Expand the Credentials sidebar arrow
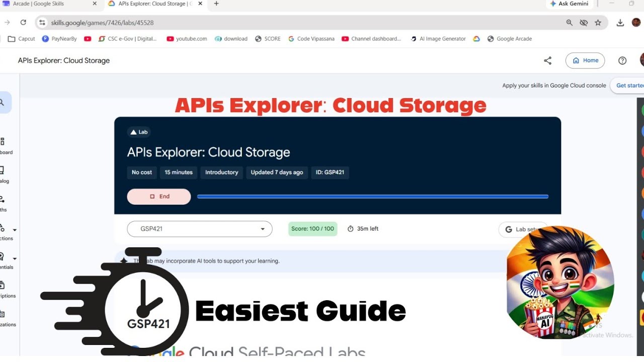Image resolution: width=644 pixels, height=362 pixels. (x=15, y=258)
